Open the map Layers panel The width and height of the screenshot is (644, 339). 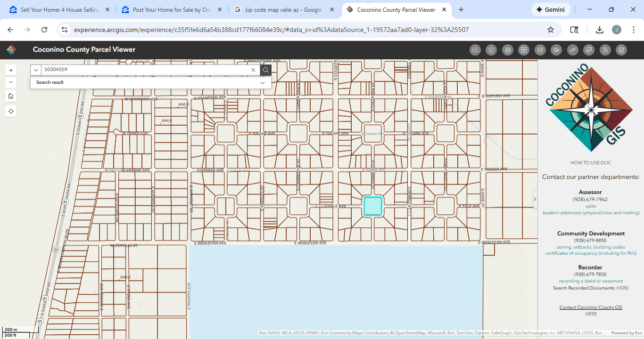coord(491,50)
